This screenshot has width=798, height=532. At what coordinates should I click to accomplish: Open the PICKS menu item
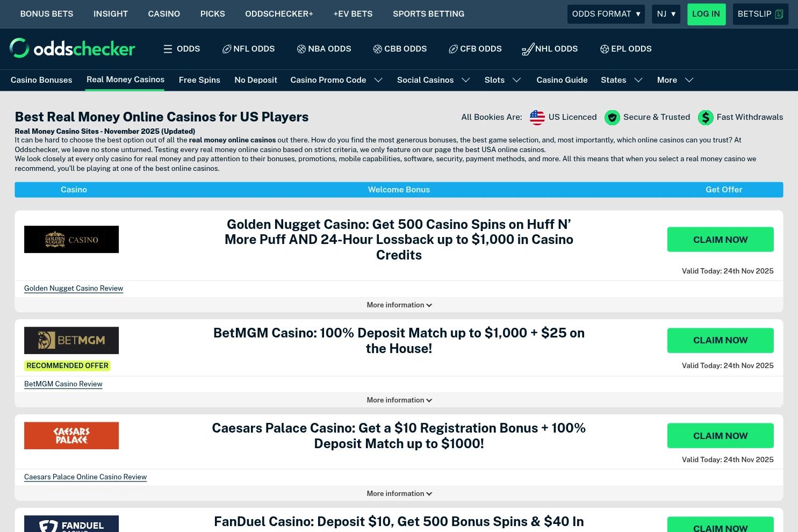(x=213, y=14)
